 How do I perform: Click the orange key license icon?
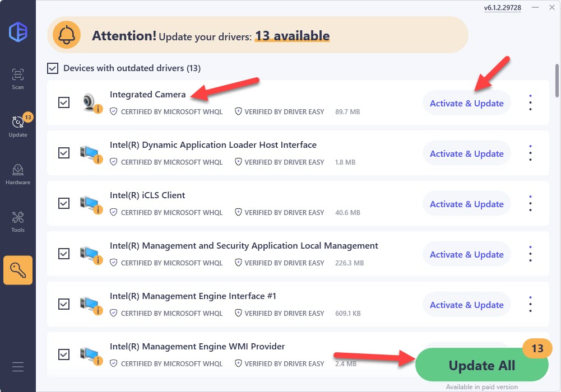tap(18, 270)
